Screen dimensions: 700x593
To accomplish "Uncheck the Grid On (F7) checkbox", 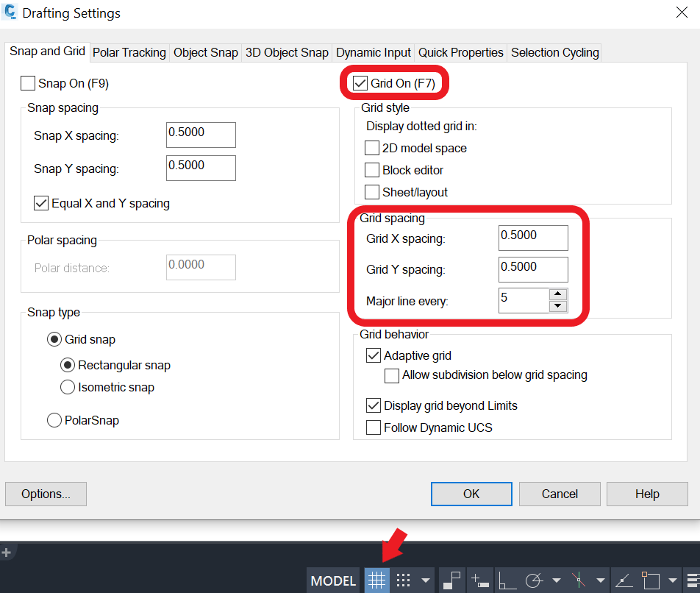I will [x=360, y=83].
